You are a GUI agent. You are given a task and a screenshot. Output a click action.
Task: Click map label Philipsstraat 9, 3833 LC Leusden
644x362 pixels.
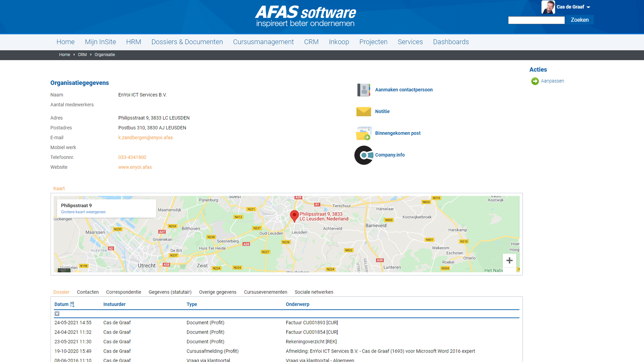click(x=324, y=217)
